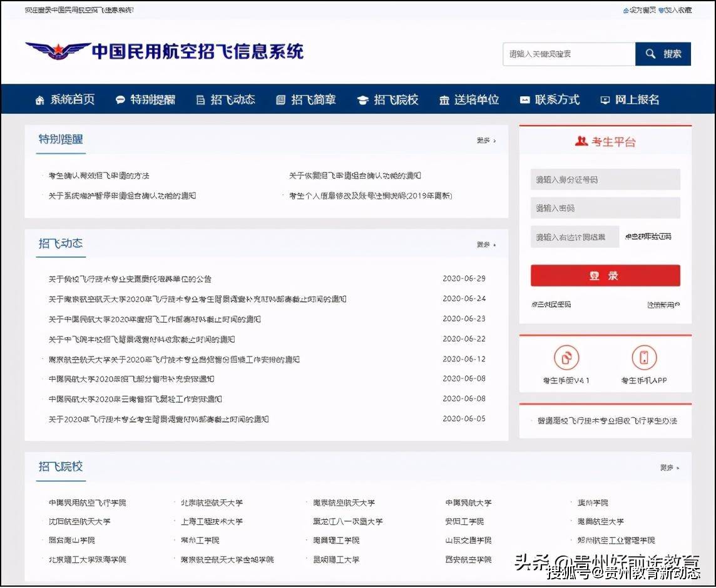Open 南昌理工学院 in the school list
This screenshot has width=716, height=588.
click(x=336, y=540)
